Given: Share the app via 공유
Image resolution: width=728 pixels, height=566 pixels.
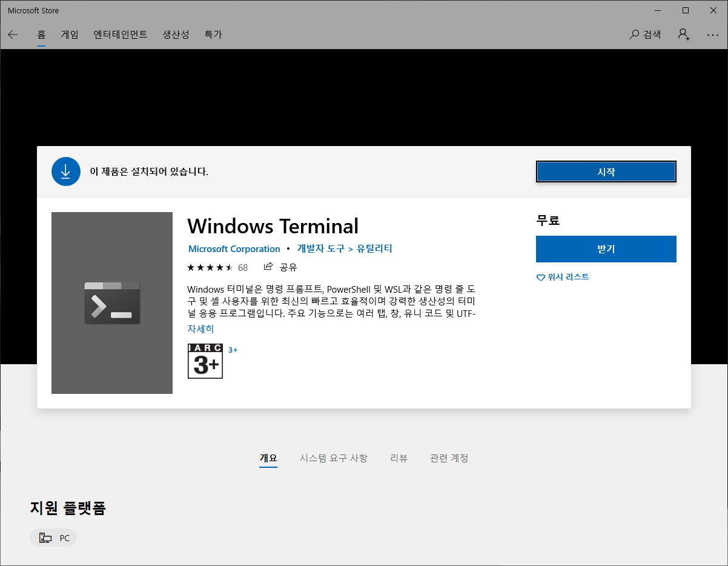Looking at the screenshot, I should (x=280, y=267).
